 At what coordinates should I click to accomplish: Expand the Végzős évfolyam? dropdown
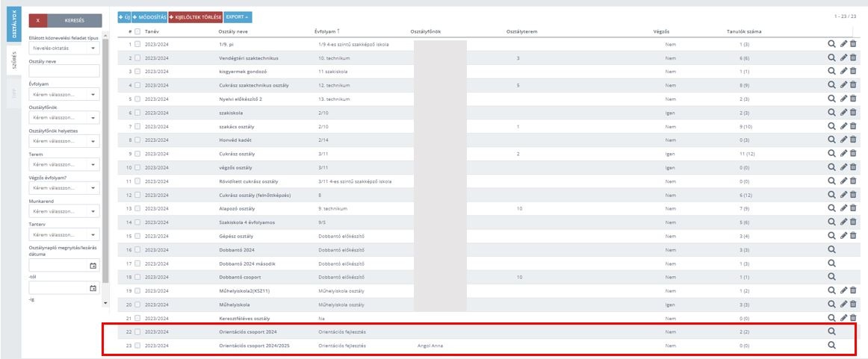[x=64, y=188]
